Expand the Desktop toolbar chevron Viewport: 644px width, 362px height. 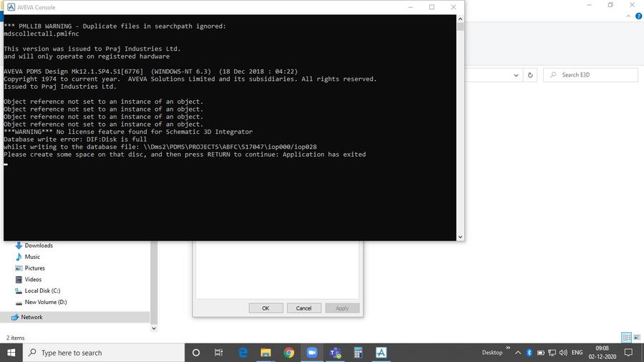(508, 348)
